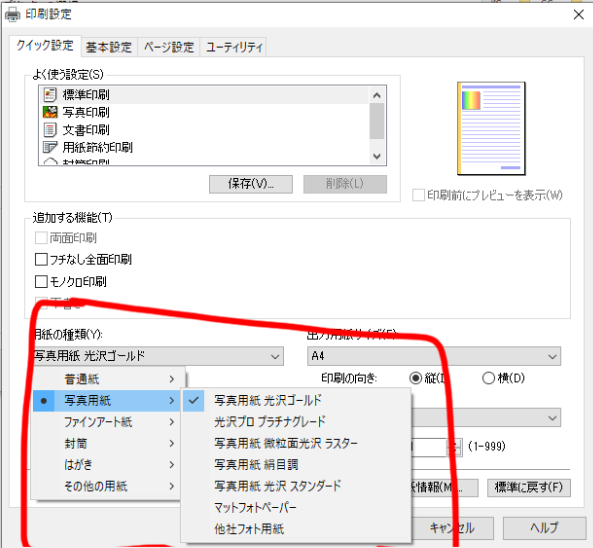Click the 標準に戻す(F) button

pyautogui.click(x=529, y=487)
